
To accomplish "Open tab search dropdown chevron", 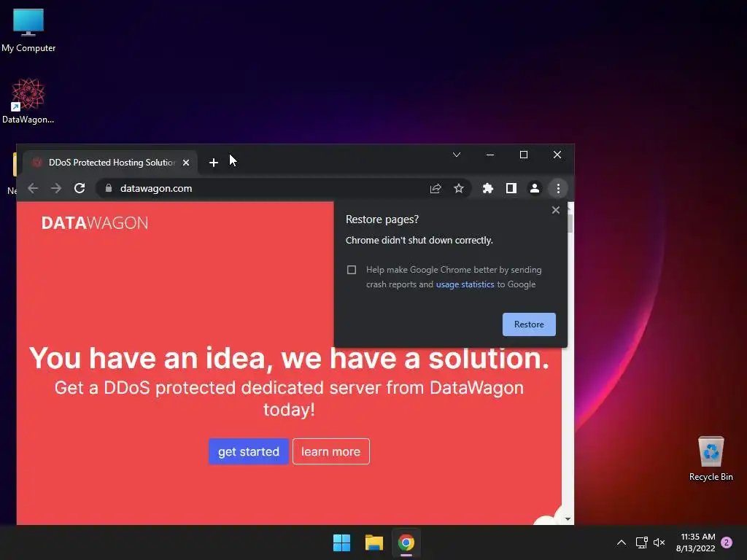I will pyautogui.click(x=457, y=155).
